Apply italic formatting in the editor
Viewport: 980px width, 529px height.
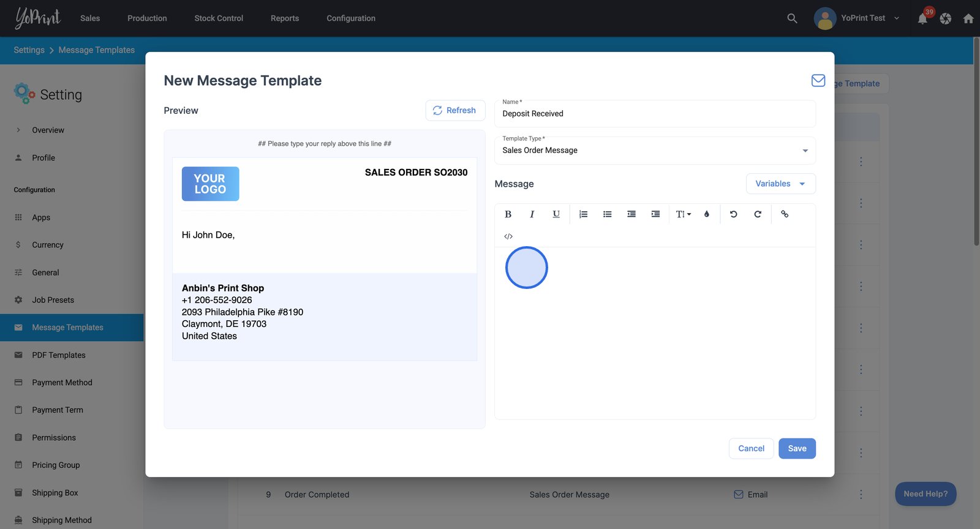pyautogui.click(x=532, y=214)
